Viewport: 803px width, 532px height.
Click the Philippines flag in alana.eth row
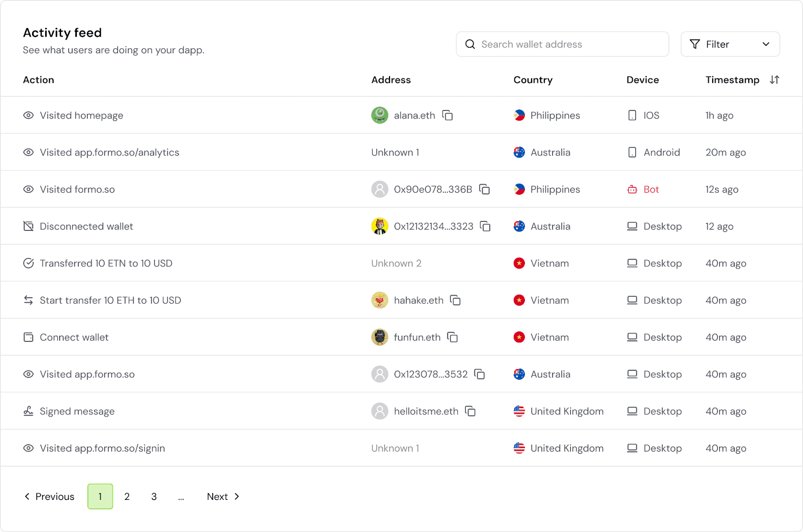[519, 115]
